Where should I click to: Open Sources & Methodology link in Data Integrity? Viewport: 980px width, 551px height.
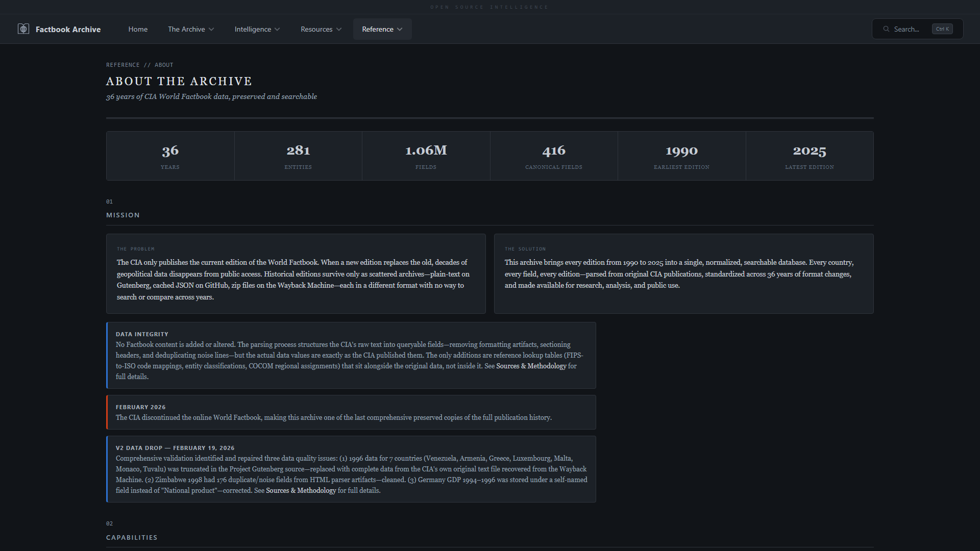point(531,366)
